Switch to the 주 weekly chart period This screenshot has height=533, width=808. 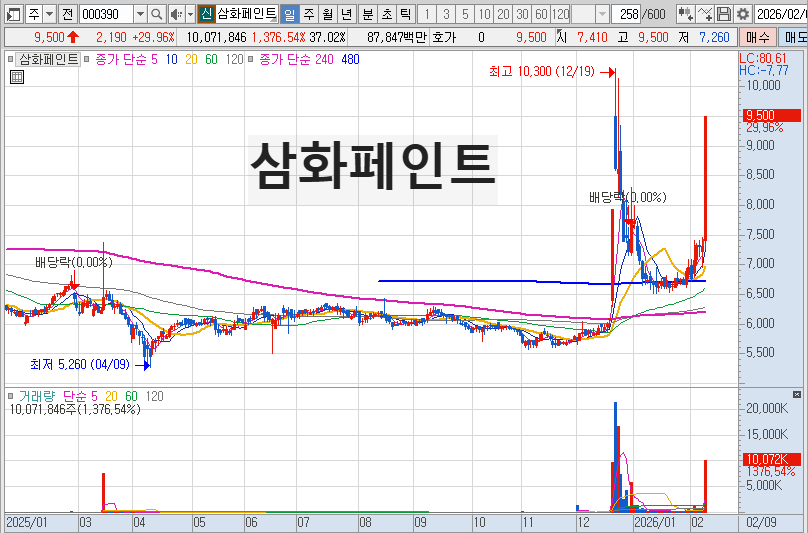309,14
